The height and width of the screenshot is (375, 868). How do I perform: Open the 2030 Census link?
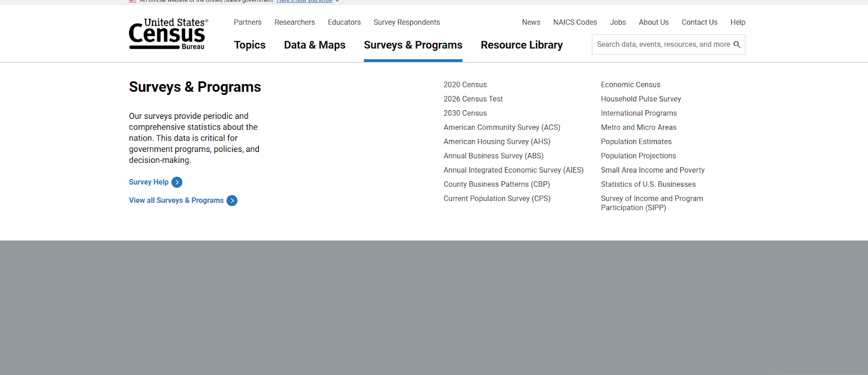(x=465, y=113)
